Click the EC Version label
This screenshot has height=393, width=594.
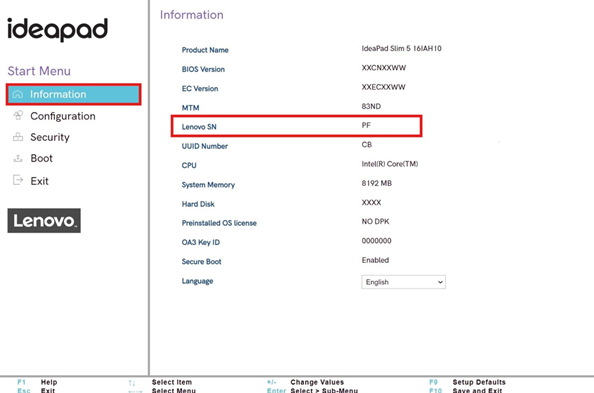point(200,89)
